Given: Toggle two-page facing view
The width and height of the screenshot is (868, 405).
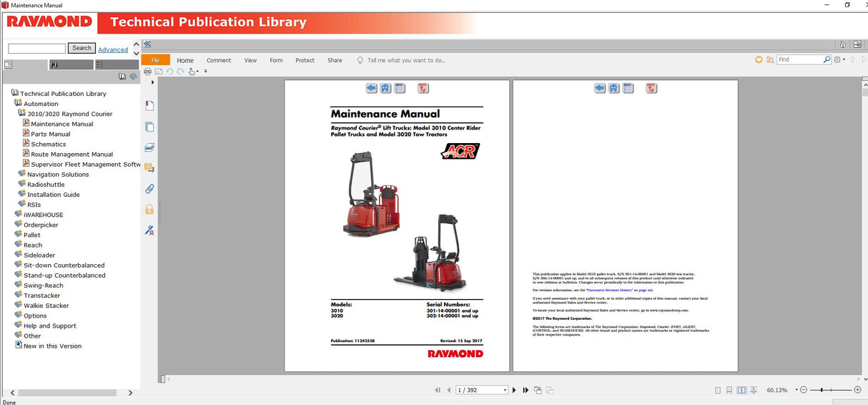Looking at the screenshot, I should [x=742, y=390].
